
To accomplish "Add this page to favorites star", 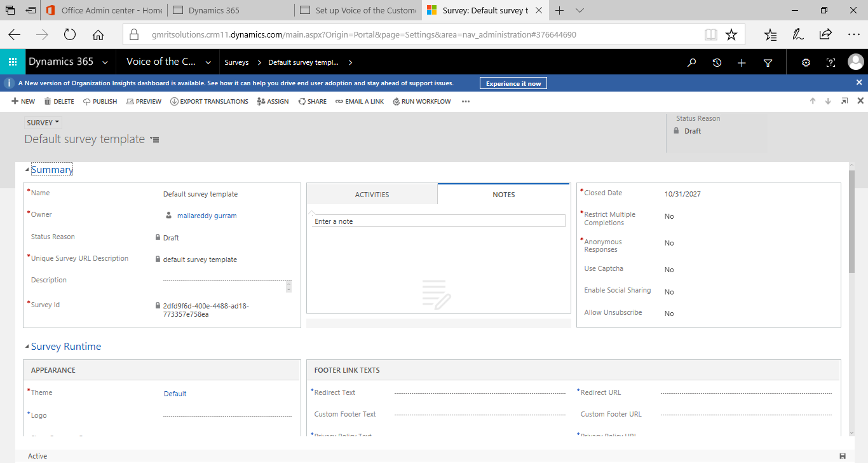I will (731, 35).
